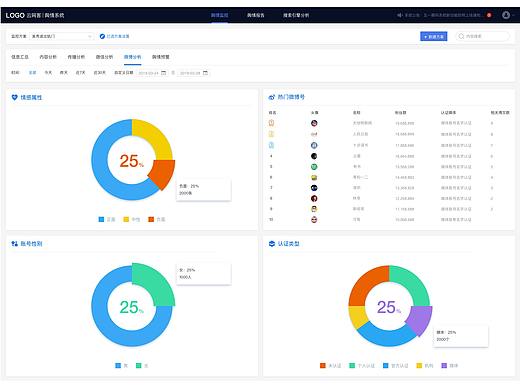The height and width of the screenshot is (390, 520).
Task: Toggle blue legend item of gender chart
Action: point(121,366)
